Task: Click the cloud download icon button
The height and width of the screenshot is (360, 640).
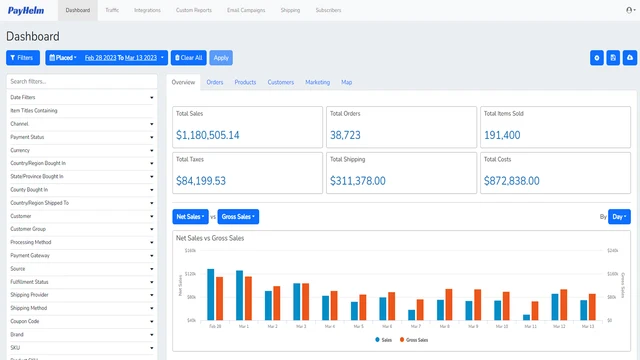Action: (x=630, y=58)
